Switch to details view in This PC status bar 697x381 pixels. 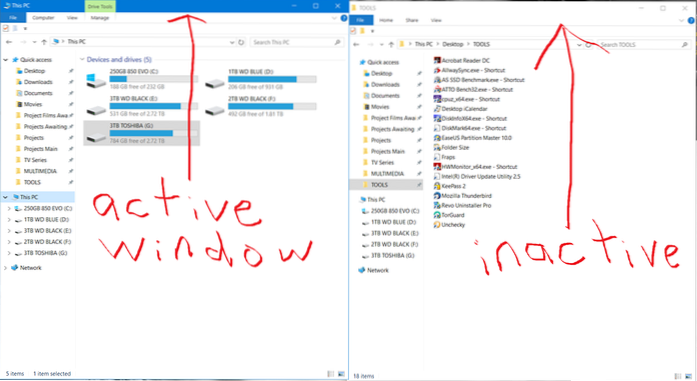(x=331, y=374)
